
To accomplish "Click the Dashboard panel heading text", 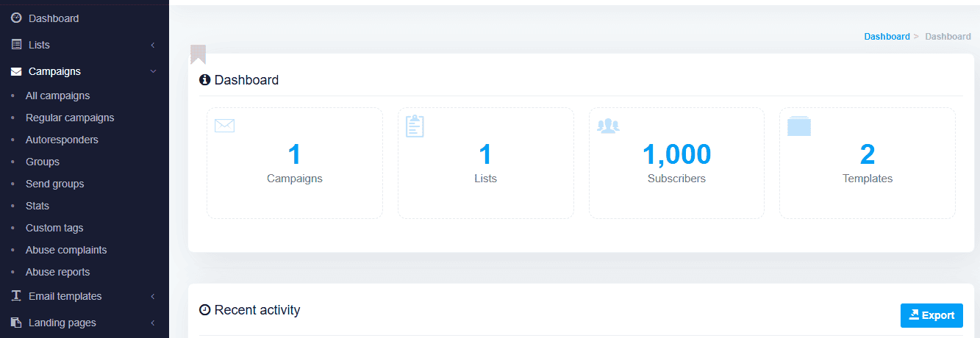I will 246,80.
